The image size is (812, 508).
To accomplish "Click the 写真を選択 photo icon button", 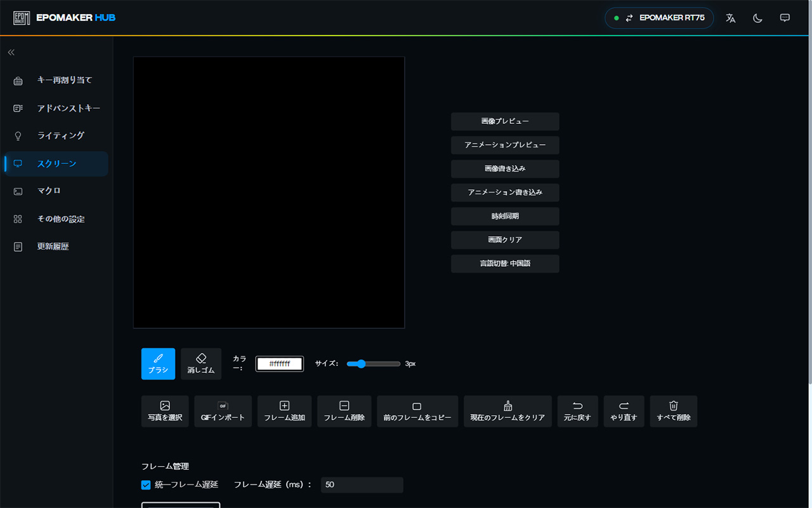I will 165,411.
